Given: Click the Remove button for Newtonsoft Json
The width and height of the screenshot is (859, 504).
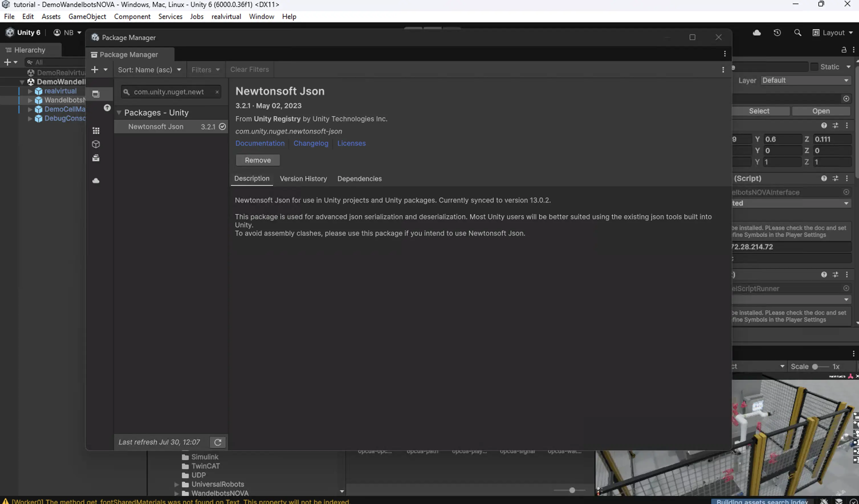Looking at the screenshot, I should [258, 160].
